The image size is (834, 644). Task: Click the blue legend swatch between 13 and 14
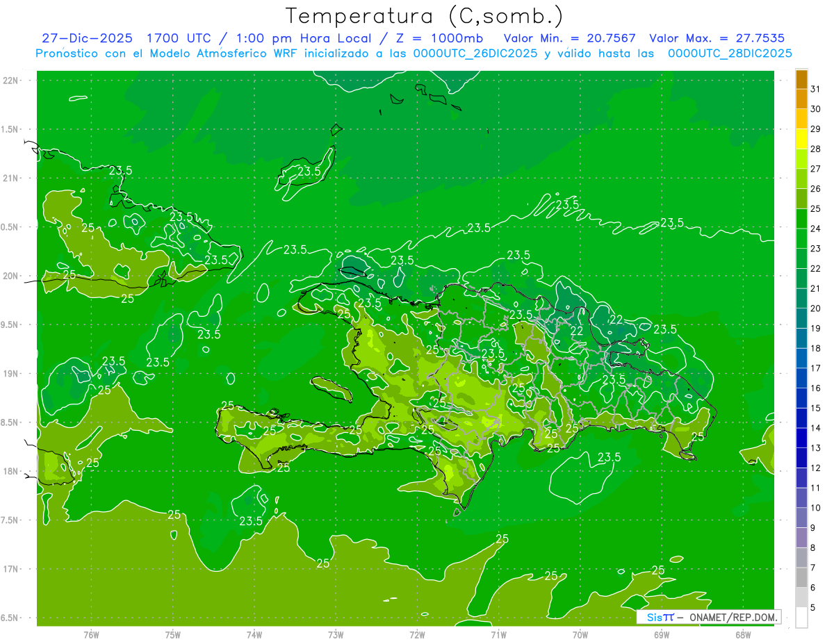click(x=801, y=438)
